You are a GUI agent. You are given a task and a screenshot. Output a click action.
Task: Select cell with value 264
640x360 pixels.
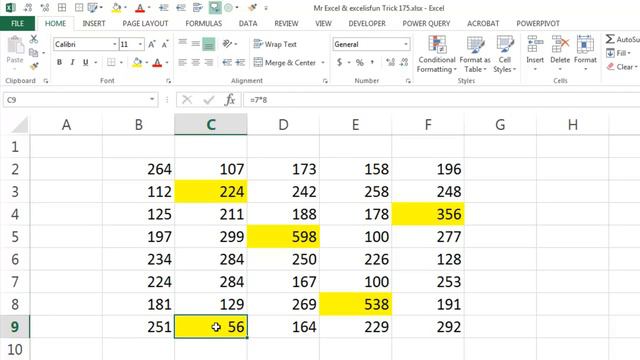pos(138,169)
